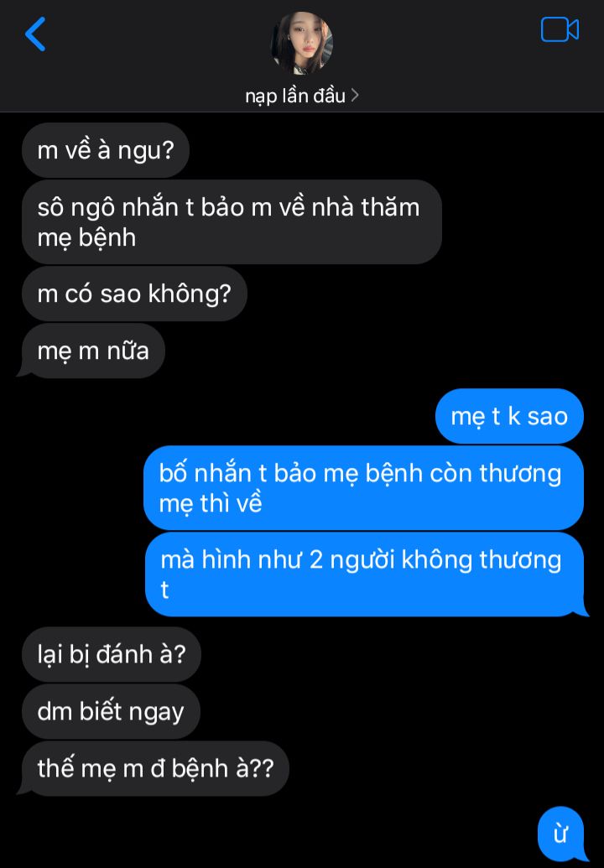This screenshot has height=868, width=604.
Task: Tap the 'thế mẹ m đ bệnh à??' bubble
Action: tap(154, 768)
